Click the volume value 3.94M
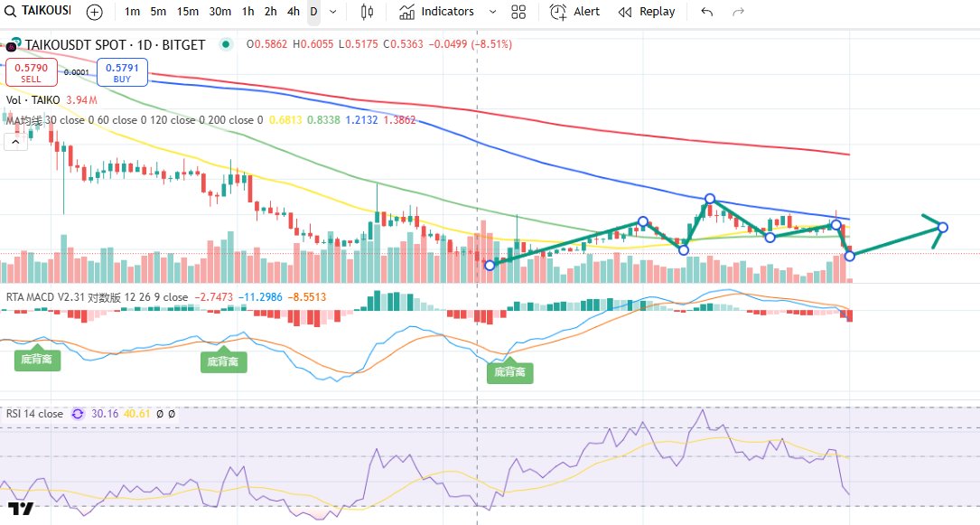 [81, 100]
